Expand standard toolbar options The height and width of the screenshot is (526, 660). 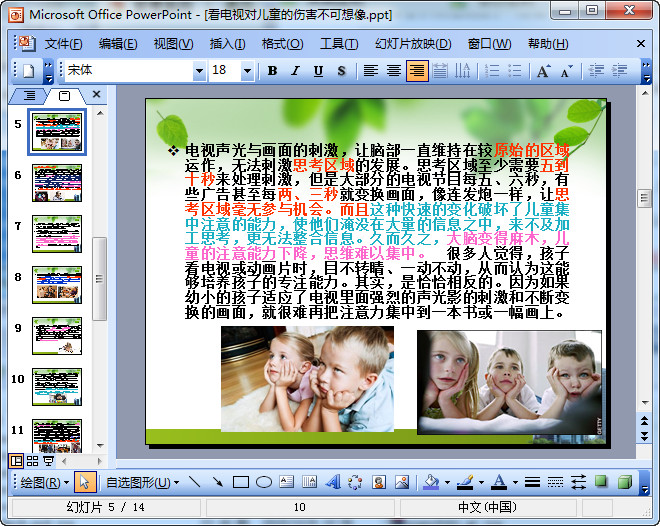pos(49,72)
